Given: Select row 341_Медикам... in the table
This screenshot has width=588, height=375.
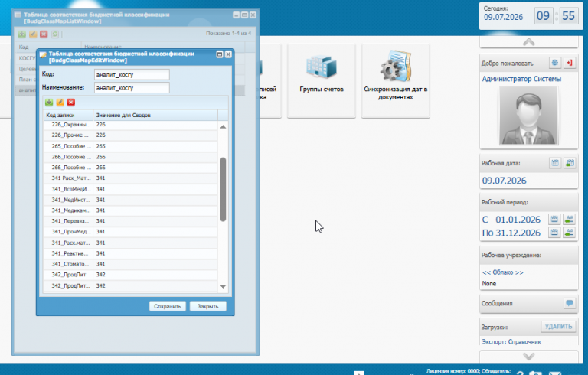Looking at the screenshot, I should click(130, 210).
